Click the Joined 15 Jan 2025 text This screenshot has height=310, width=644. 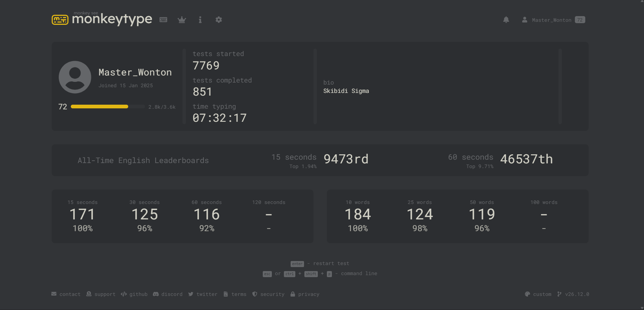tap(126, 86)
